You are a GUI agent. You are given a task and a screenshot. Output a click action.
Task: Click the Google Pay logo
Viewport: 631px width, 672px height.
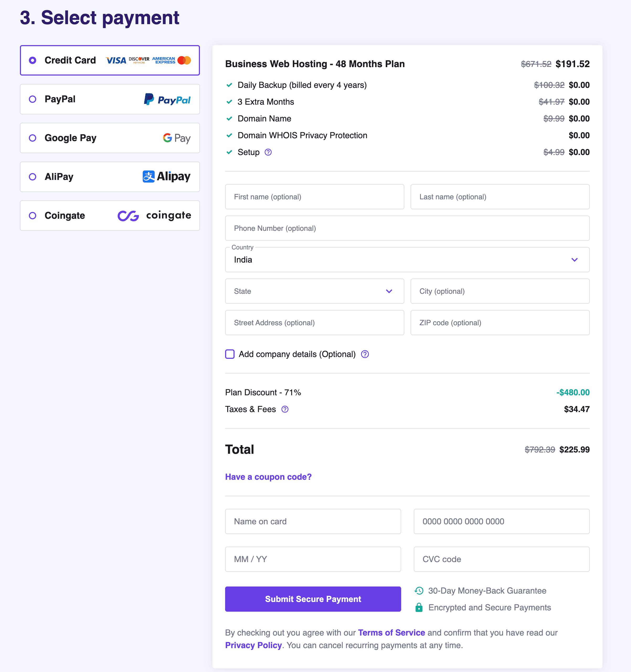177,138
